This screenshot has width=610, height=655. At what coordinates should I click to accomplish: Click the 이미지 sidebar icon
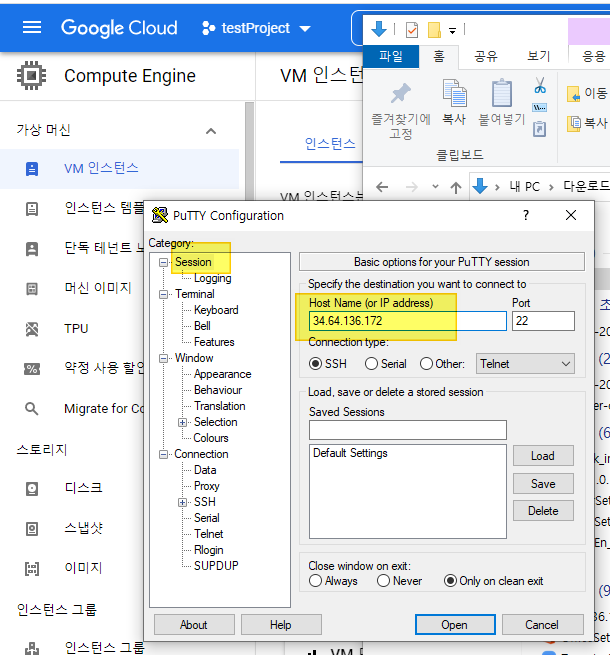tap(32, 569)
